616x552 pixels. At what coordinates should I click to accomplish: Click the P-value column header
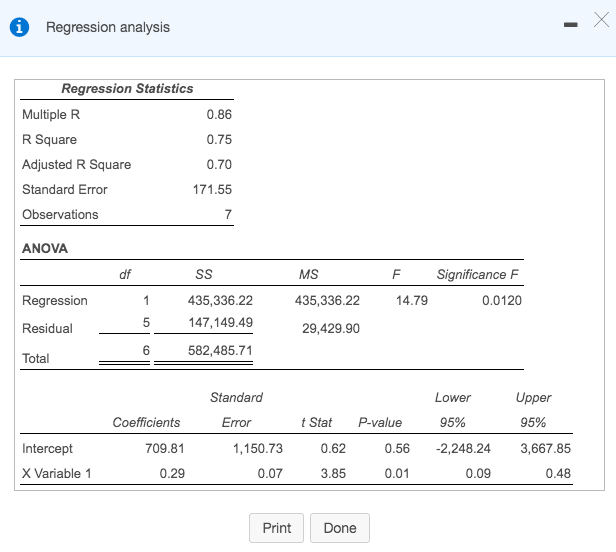[x=380, y=422]
